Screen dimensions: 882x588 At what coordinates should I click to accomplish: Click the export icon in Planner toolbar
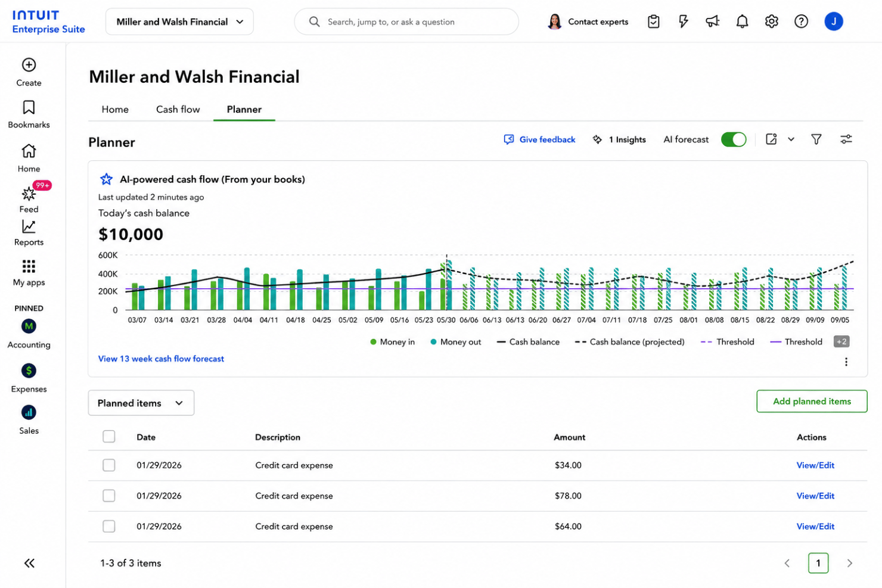[771, 139]
